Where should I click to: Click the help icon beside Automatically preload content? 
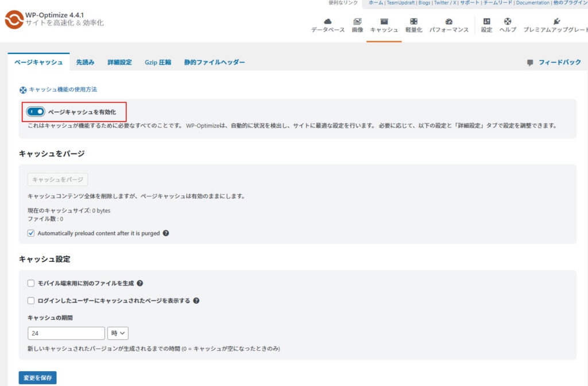(167, 233)
